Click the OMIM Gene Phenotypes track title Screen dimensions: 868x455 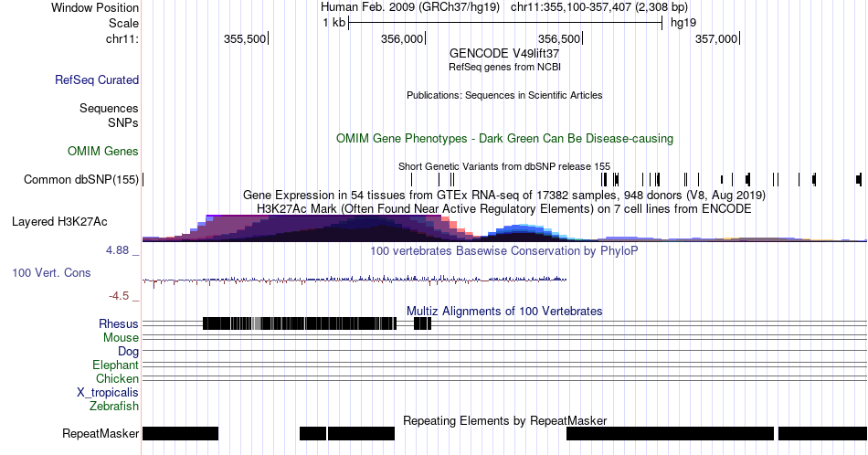coord(504,138)
